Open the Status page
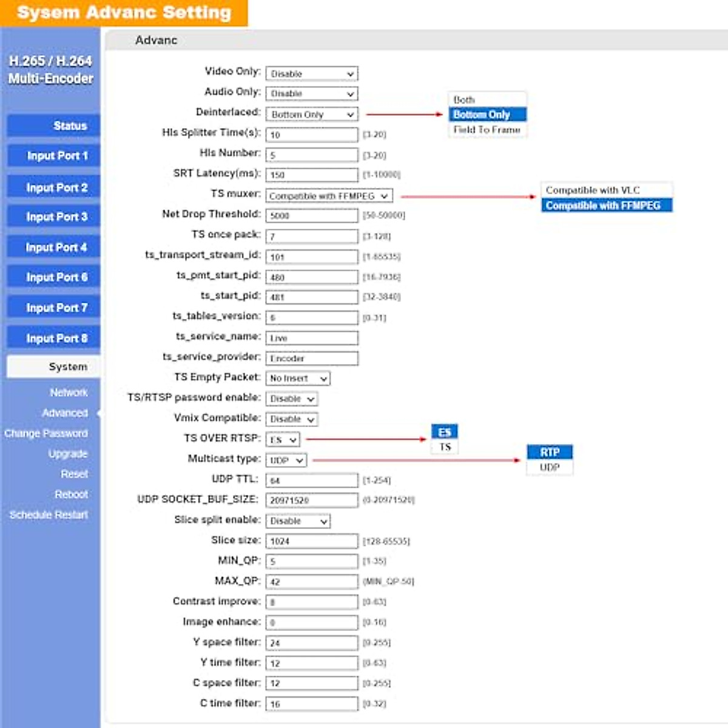The height and width of the screenshot is (728, 728). (x=53, y=126)
